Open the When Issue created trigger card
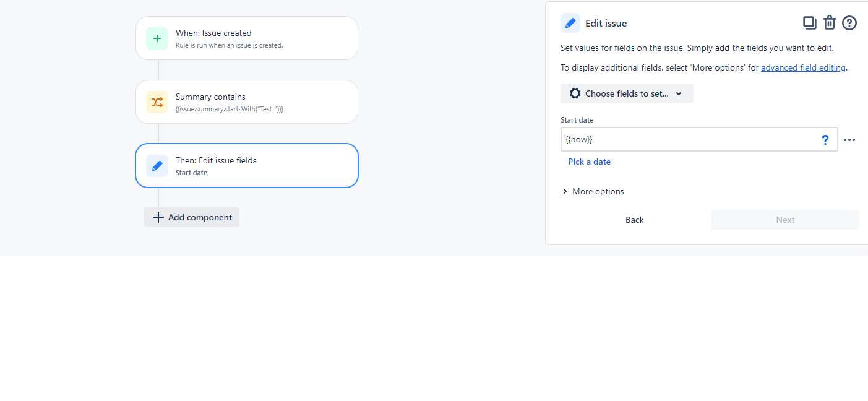This screenshot has width=868, height=401. (x=246, y=38)
